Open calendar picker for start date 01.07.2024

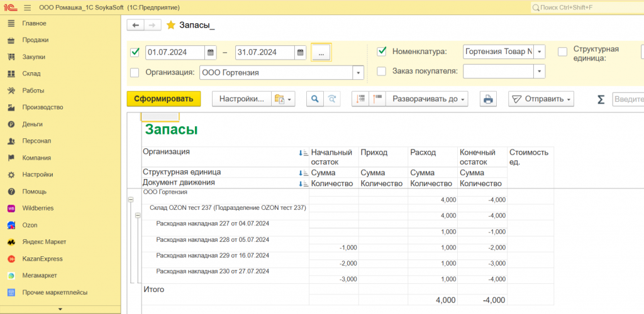211,52
